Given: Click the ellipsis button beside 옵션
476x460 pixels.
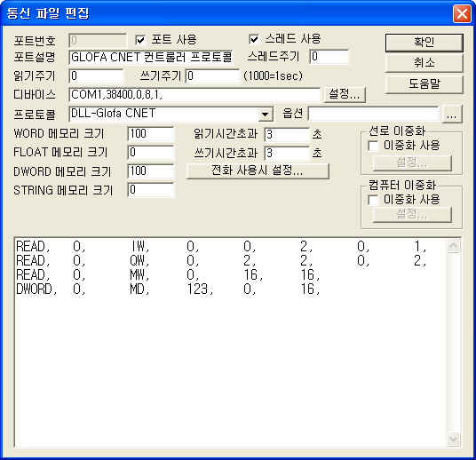Looking at the screenshot, I should tap(452, 115).
